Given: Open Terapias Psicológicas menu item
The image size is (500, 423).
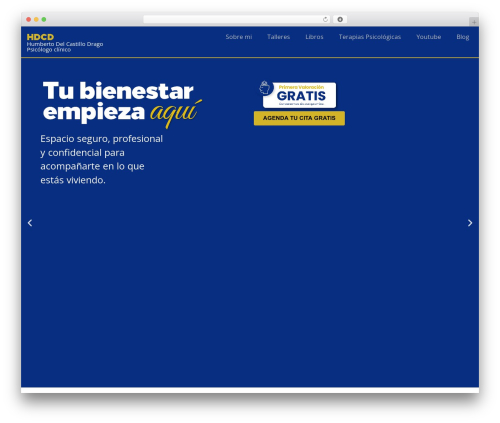Looking at the screenshot, I should tap(370, 37).
